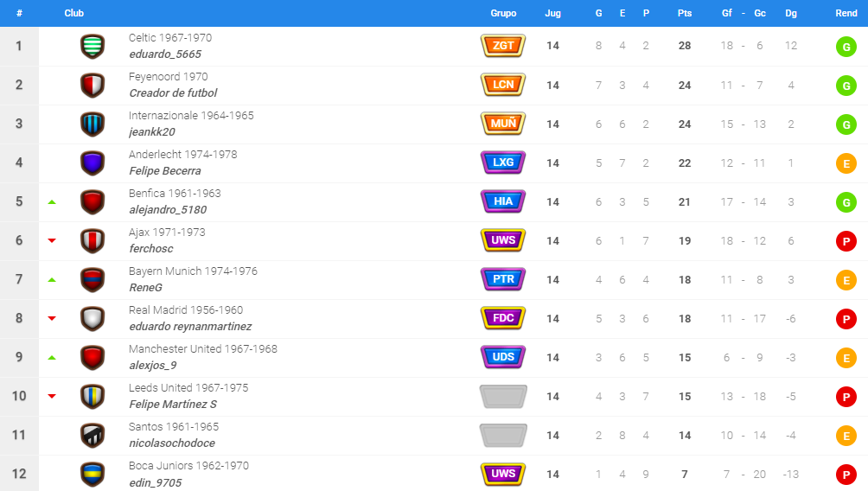
Task: Open manager Felipe Becerra profile
Action: click(x=165, y=171)
